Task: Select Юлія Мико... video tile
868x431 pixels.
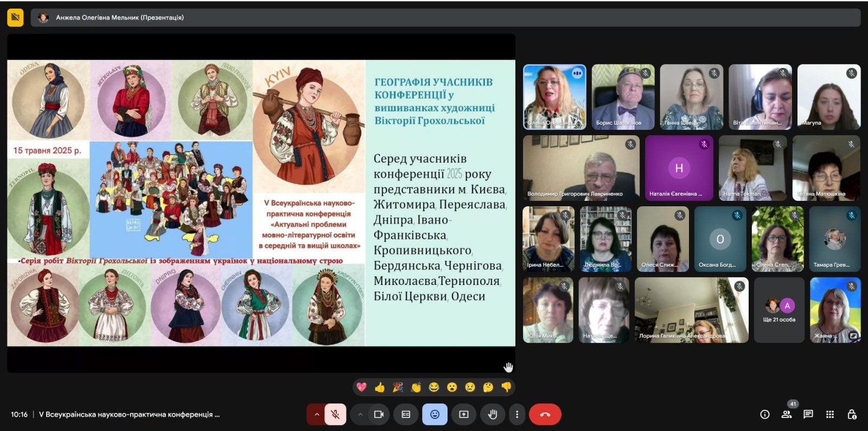Action: [548, 310]
